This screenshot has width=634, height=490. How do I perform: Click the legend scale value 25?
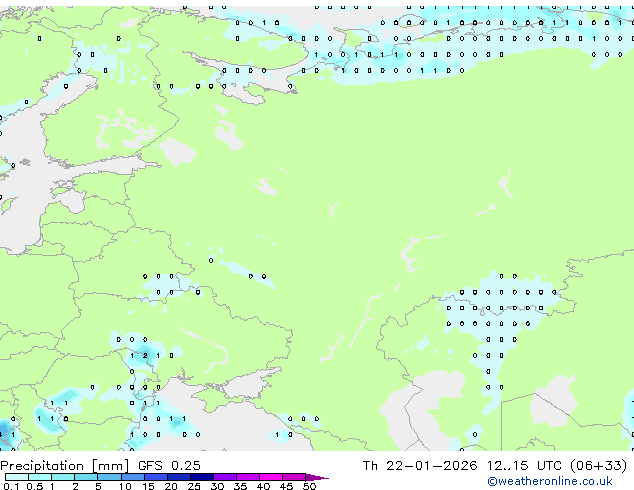[x=194, y=486]
